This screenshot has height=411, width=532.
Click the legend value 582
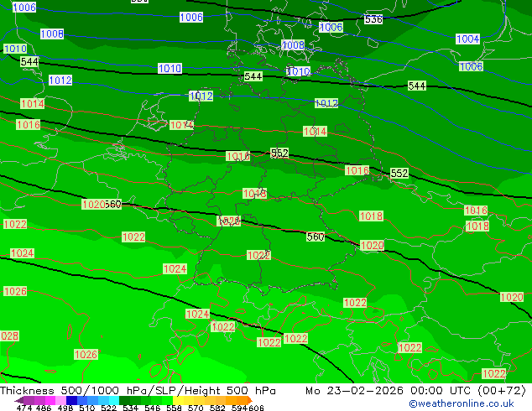[x=217, y=408]
